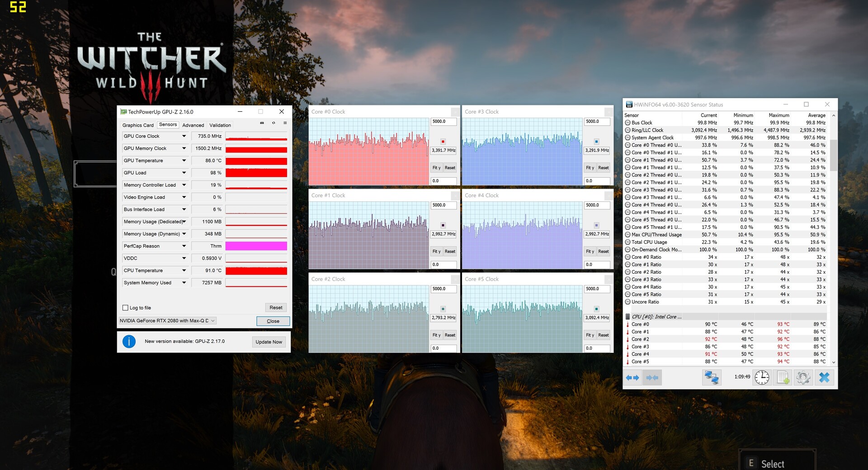This screenshot has height=470, width=868.
Task: Click the color swatch in Core #2 Clock
Action: coord(443,309)
